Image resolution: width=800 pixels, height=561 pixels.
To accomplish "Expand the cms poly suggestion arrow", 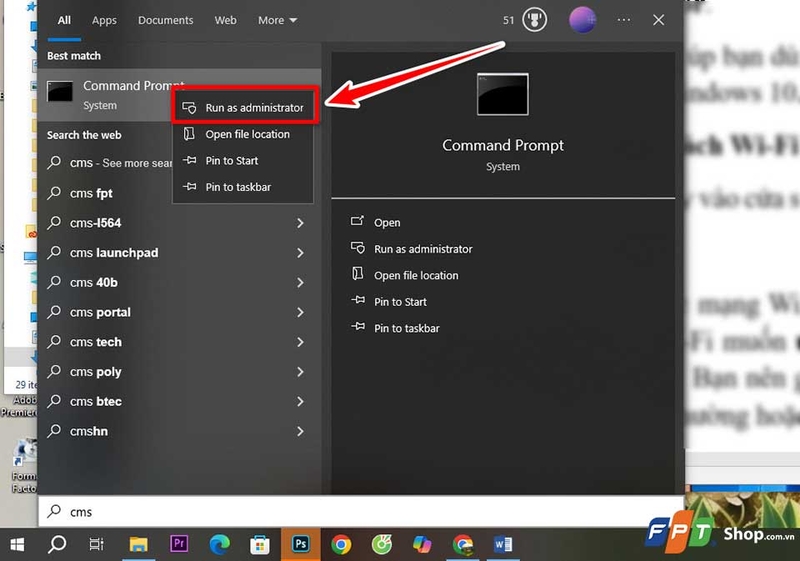I will pos(300,372).
